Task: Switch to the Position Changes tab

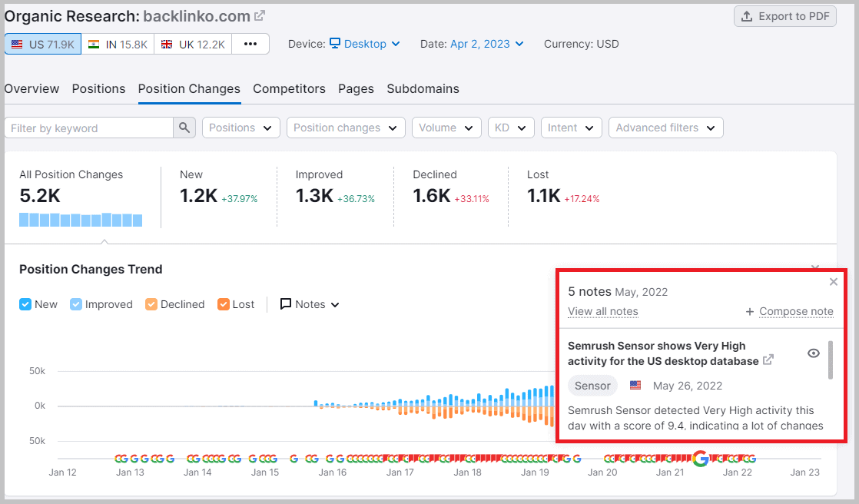Action: (x=189, y=89)
